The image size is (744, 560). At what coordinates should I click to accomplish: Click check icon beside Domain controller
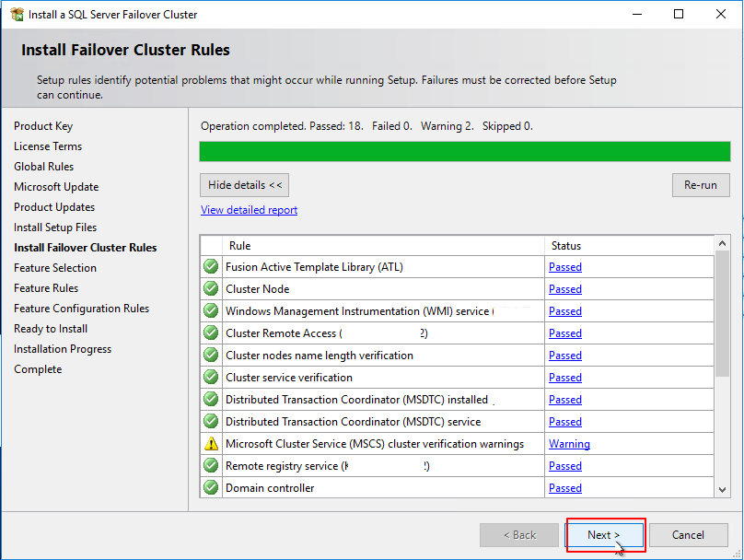pos(211,487)
